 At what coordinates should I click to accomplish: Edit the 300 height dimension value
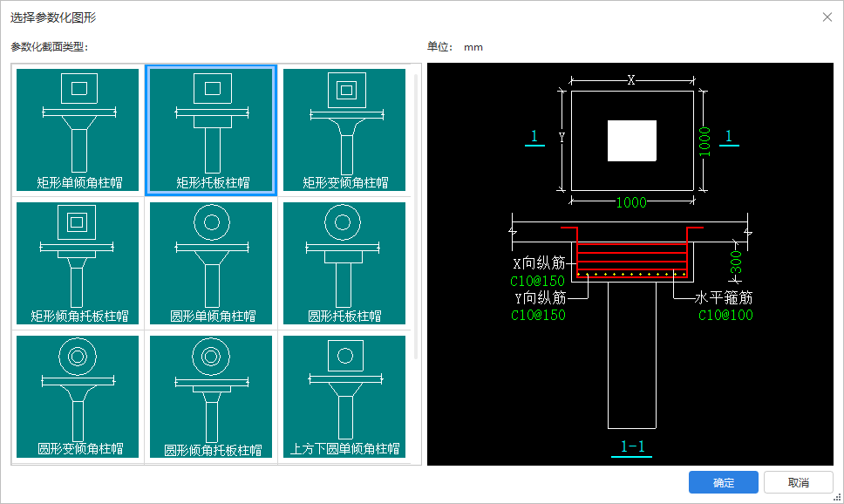pyautogui.click(x=736, y=262)
